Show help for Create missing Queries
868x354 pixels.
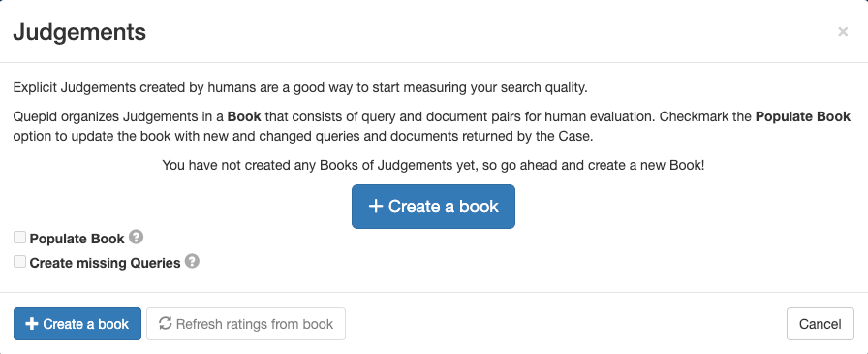click(192, 261)
